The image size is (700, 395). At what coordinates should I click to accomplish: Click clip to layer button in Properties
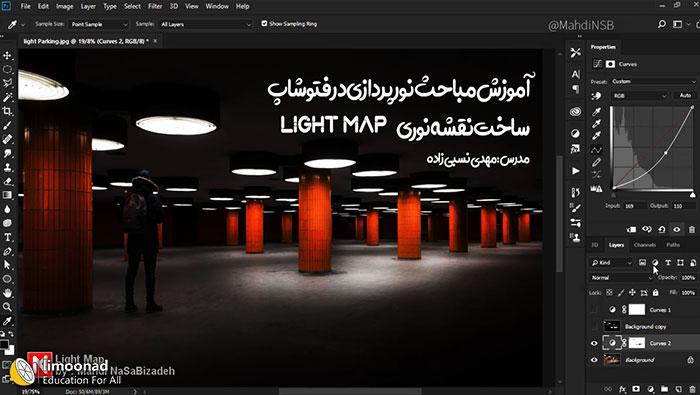tap(631, 229)
